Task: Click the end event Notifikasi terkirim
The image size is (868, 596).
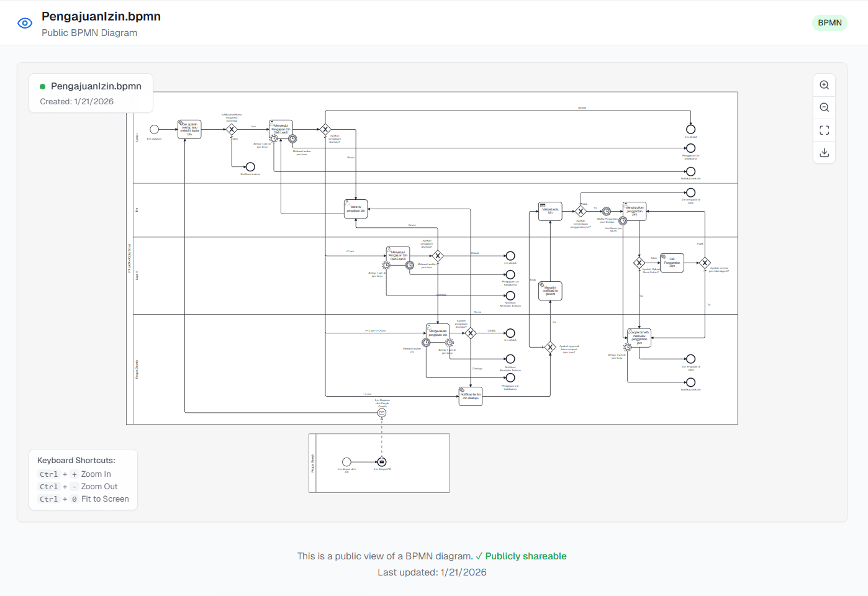Action: 250,166
